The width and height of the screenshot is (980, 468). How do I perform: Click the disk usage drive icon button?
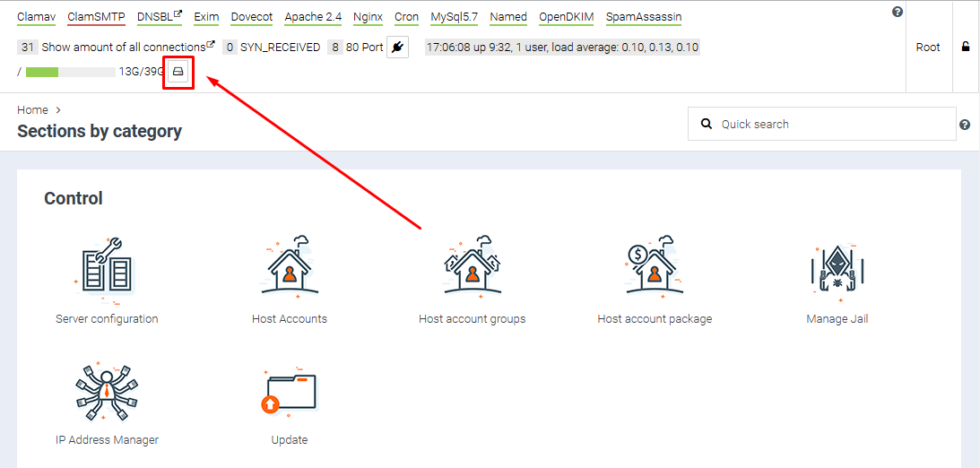click(178, 71)
